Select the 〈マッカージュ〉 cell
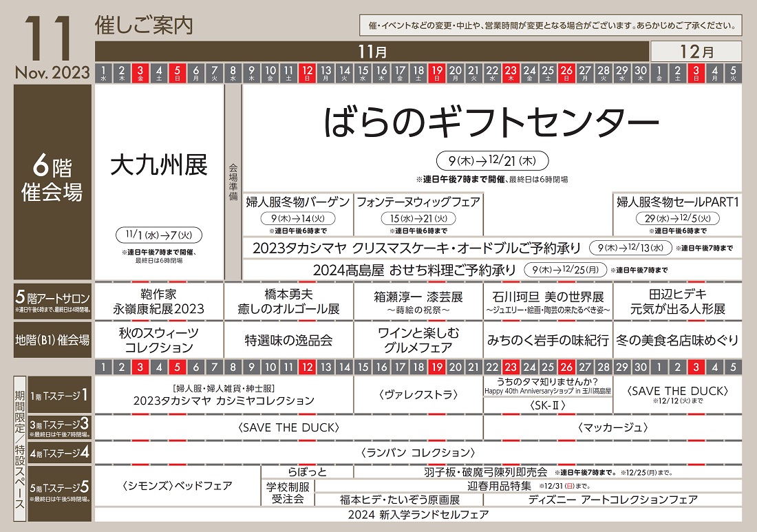 [613, 427]
